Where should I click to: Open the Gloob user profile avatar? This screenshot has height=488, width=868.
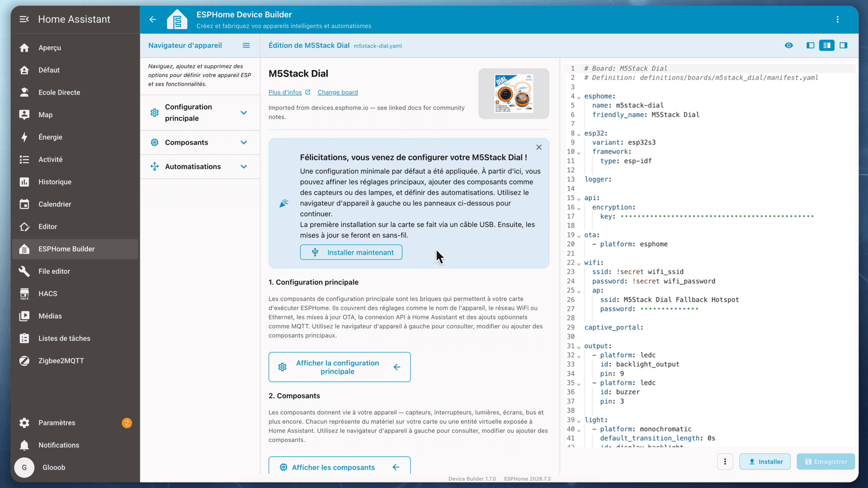24,467
